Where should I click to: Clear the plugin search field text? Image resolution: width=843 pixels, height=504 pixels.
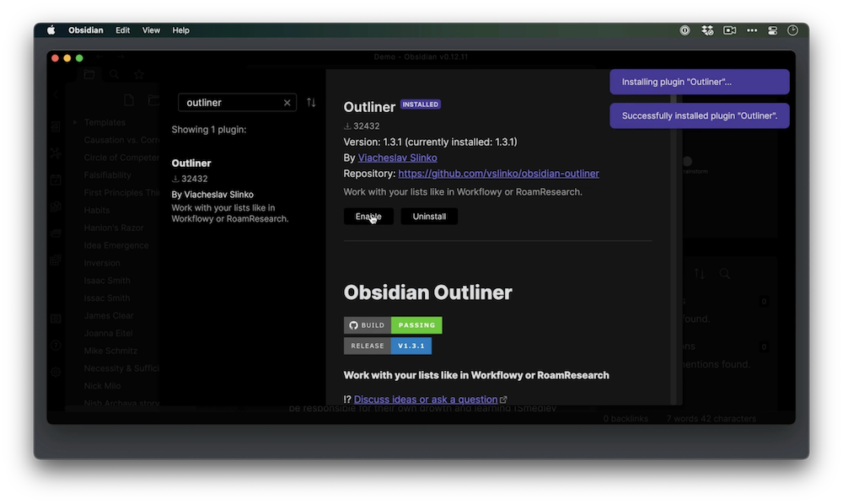point(287,103)
